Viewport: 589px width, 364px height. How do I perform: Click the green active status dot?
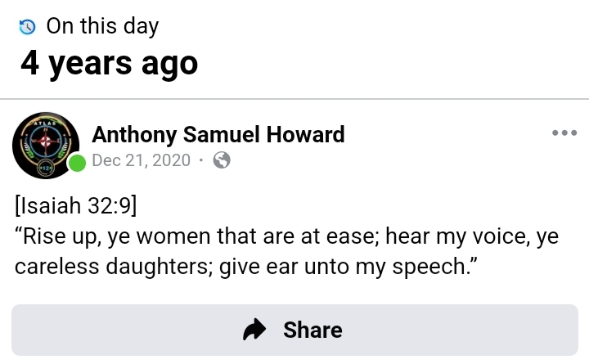tap(77, 162)
